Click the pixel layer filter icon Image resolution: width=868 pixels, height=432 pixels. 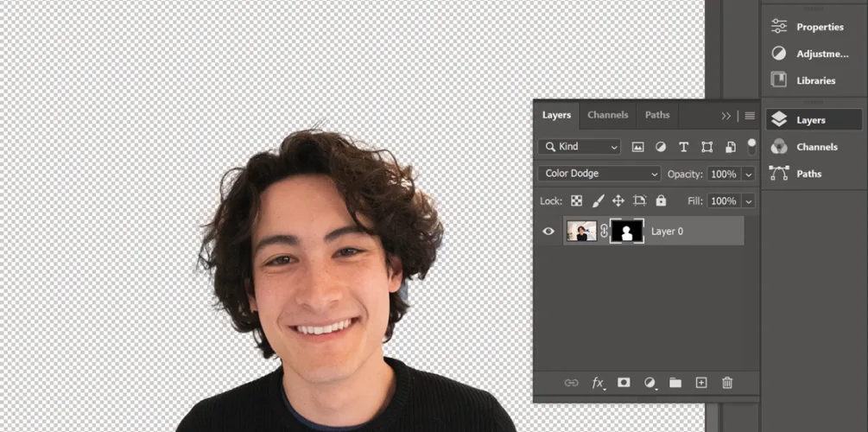638,147
